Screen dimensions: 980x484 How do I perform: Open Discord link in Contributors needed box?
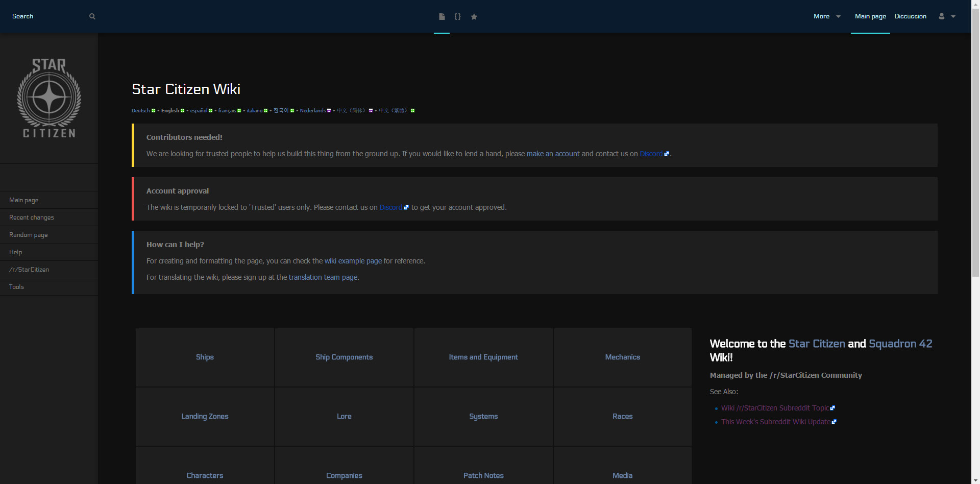click(x=651, y=154)
